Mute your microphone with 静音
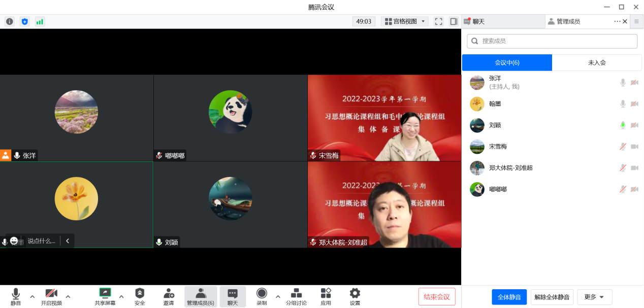This screenshot has height=308, width=644. 16,296
